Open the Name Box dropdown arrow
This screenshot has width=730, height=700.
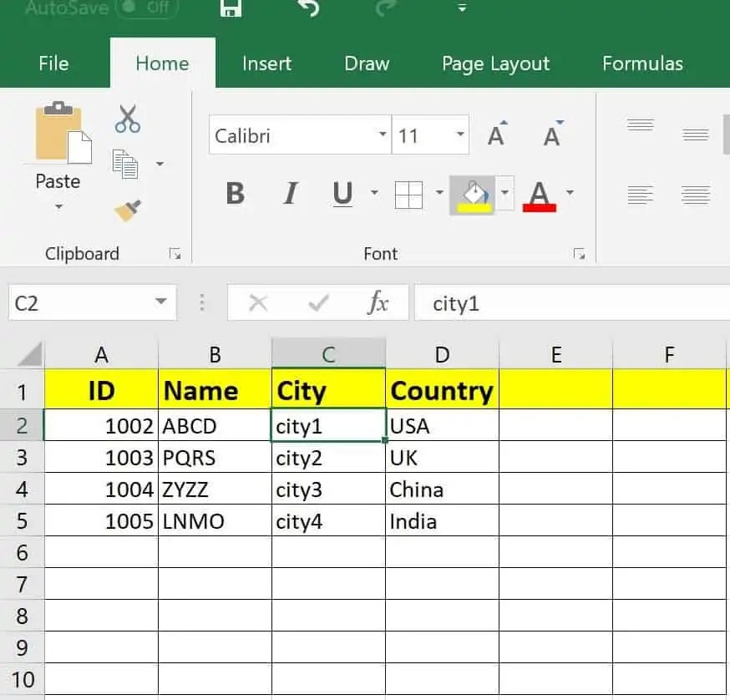click(161, 301)
